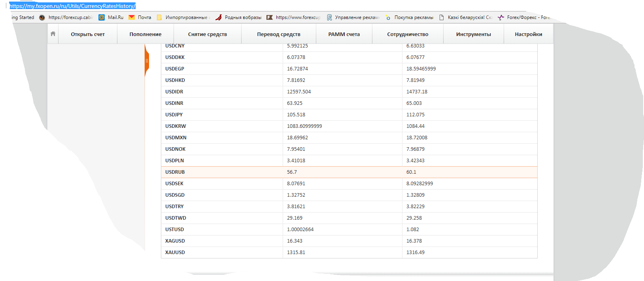Open the Импортированные bookmarks folder
Screen dimensions: 644x281
point(160,17)
